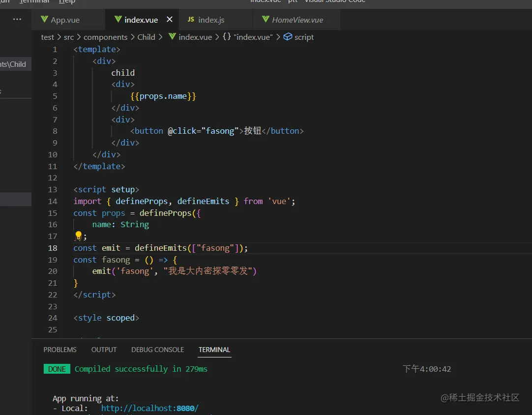Click the Vue icon on App.vue tab
Screen dimensions: 532x415
pos(44,19)
